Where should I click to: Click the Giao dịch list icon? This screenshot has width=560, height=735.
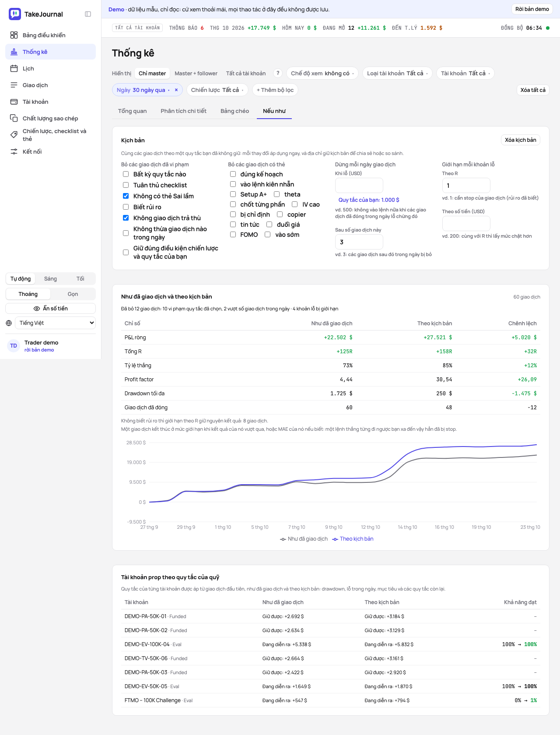click(x=14, y=85)
